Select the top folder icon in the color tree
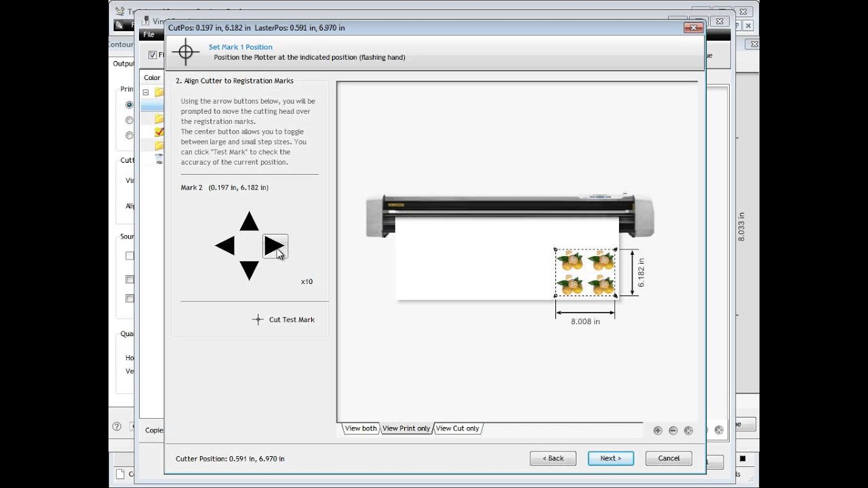Image resolution: width=868 pixels, height=488 pixels. [x=159, y=92]
